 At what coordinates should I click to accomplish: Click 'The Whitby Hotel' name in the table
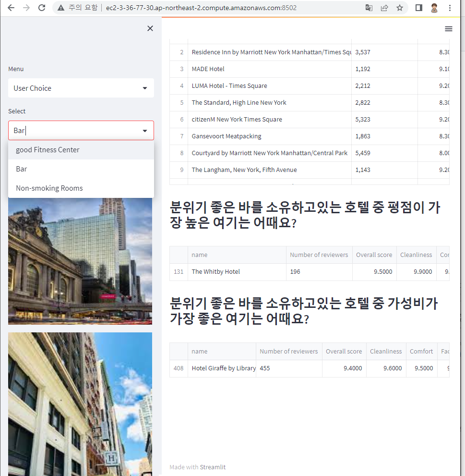215,271
